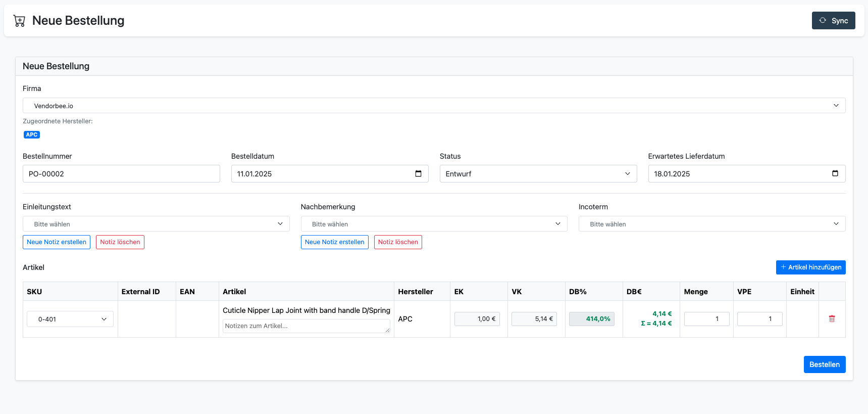Expand the Incoterm dropdown
The image size is (868, 414).
pyautogui.click(x=712, y=224)
